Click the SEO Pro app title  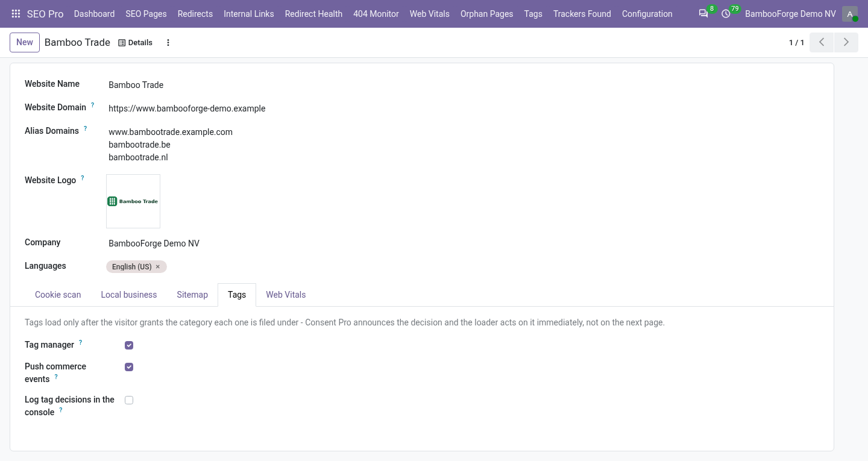pyautogui.click(x=45, y=14)
